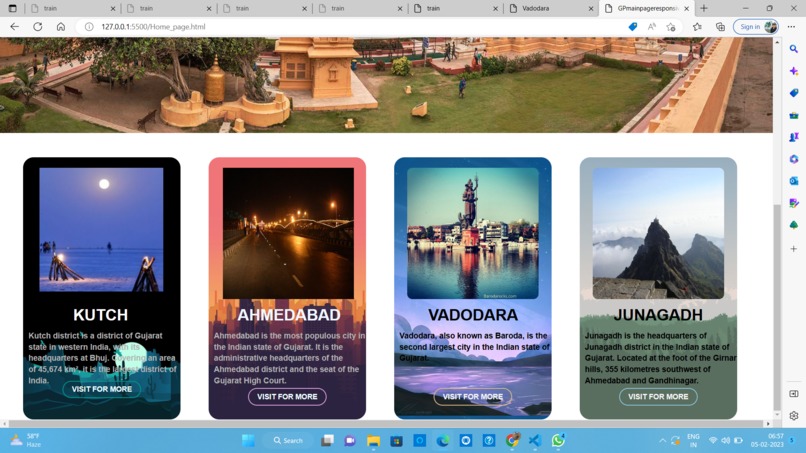806x453 pixels.
Task: Sign in to the browser profile
Action: click(756, 27)
